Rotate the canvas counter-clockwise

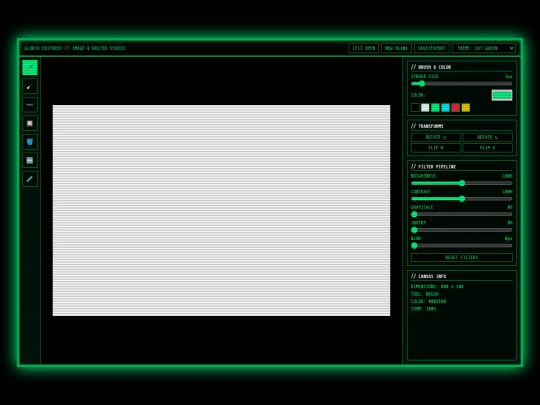436,137
